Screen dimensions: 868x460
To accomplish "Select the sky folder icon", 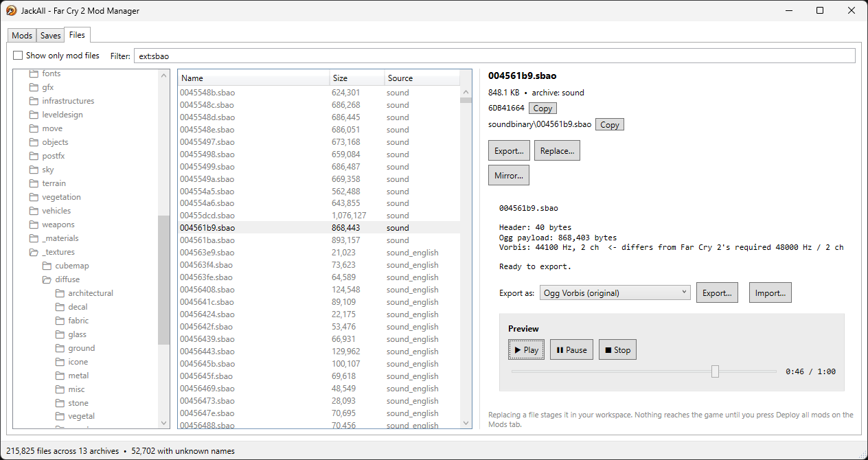I will (x=34, y=170).
